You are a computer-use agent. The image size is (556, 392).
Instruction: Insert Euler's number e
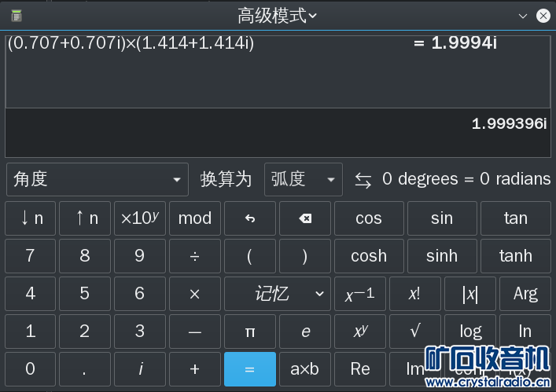point(305,332)
